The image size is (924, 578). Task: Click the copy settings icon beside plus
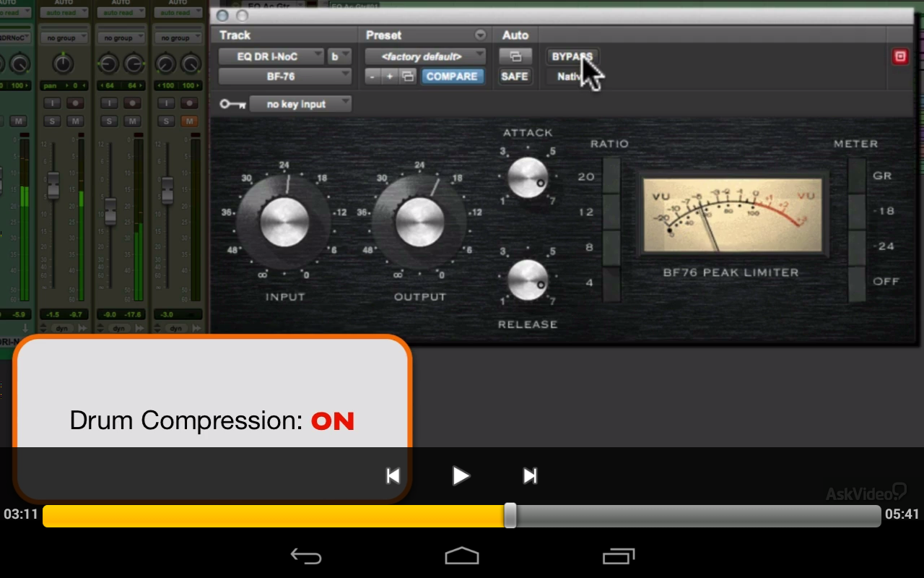(408, 76)
